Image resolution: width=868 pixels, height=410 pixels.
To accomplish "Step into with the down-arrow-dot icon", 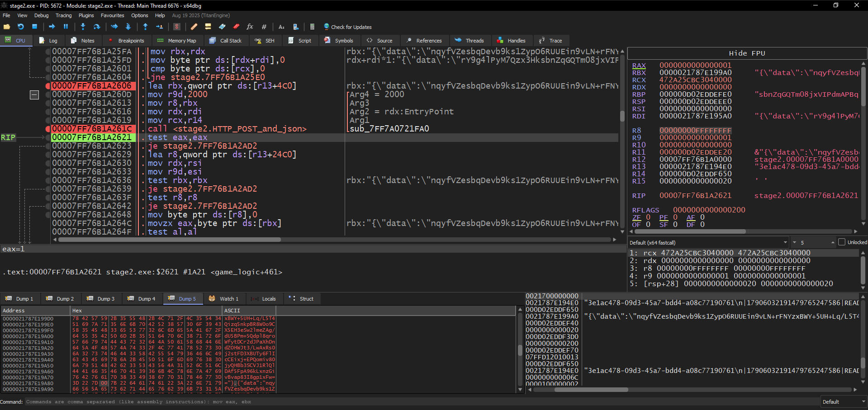I will click(83, 27).
